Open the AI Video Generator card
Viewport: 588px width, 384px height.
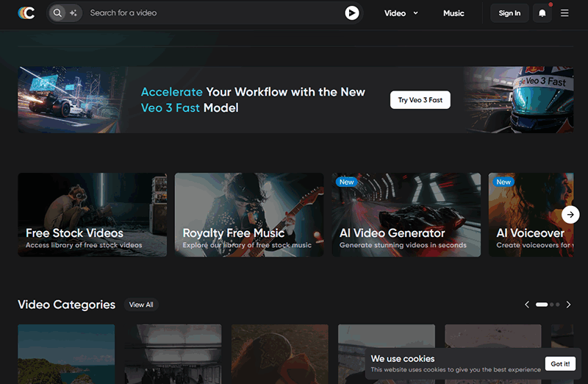(x=406, y=215)
